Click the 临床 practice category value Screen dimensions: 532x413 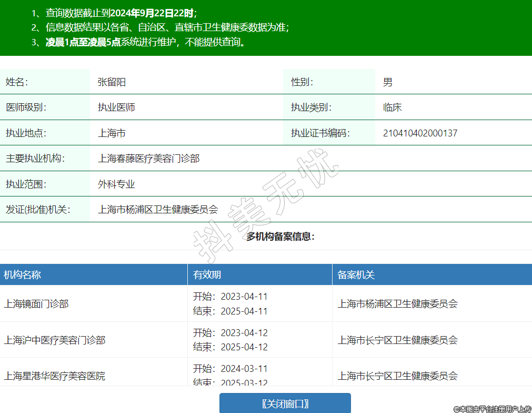[x=393, y=107]
